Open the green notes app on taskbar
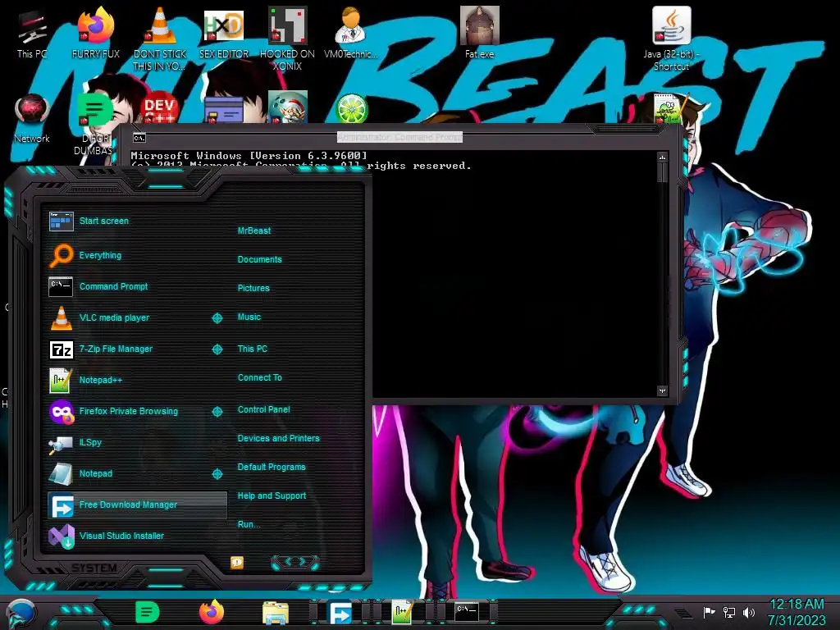Image resolution: width=840 pixels, height=630 pixels. (x=148, y=612)
